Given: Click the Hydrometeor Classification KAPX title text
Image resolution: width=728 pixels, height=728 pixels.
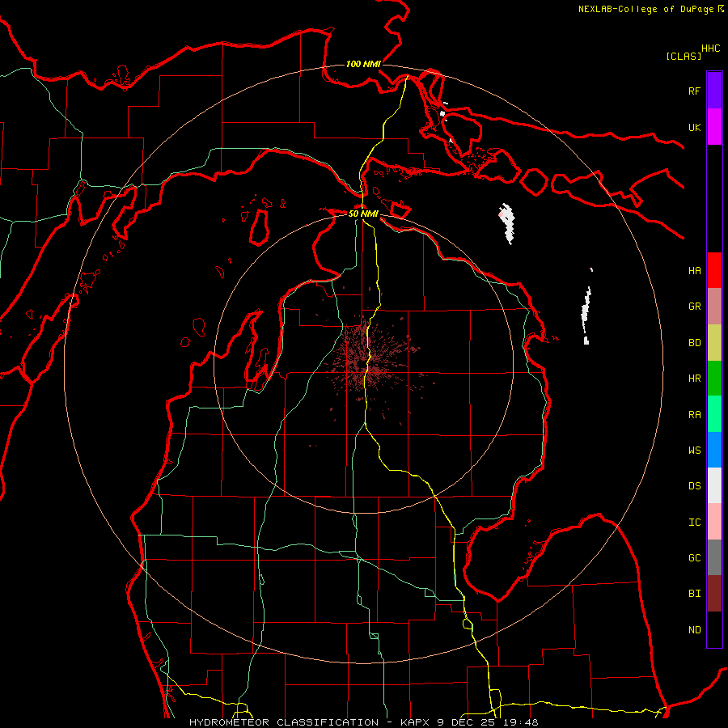Looking at the screenshot, I should pos(363,722).
